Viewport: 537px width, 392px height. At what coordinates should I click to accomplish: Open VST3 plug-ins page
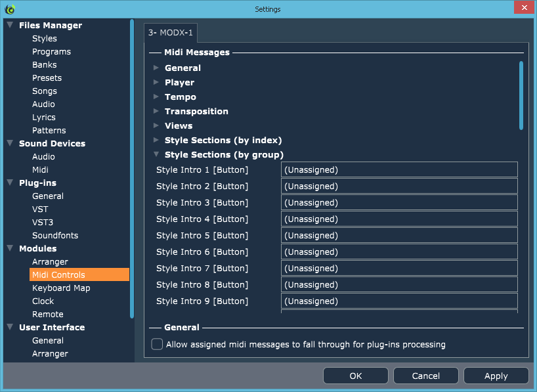(43, 223)
